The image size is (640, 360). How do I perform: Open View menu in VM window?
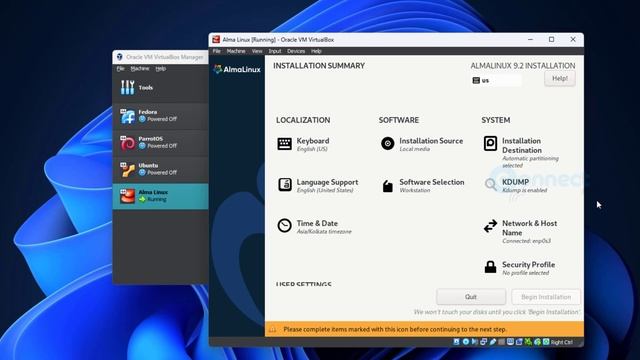(x=257, y=51)
